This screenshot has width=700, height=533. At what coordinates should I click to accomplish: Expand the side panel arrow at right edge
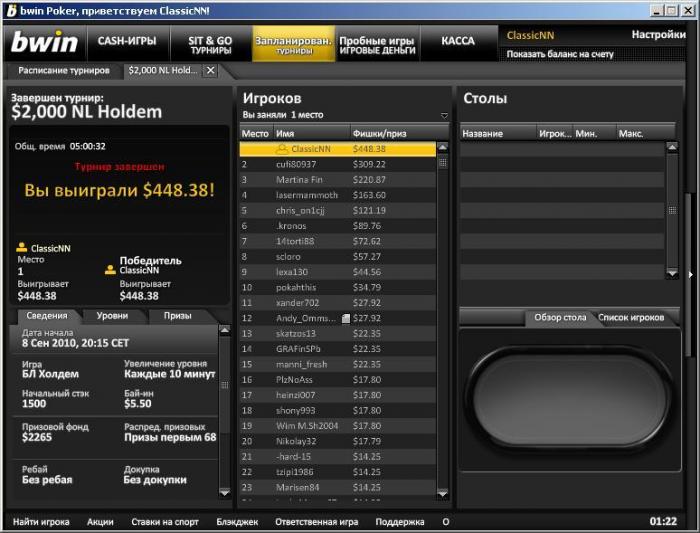[691, 275]
